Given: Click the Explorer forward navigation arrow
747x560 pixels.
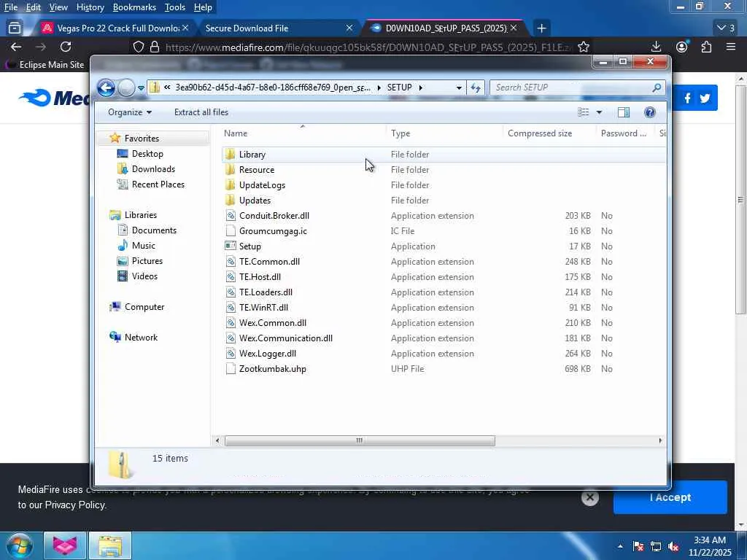Looking at the screenshot, I should 126,87.
